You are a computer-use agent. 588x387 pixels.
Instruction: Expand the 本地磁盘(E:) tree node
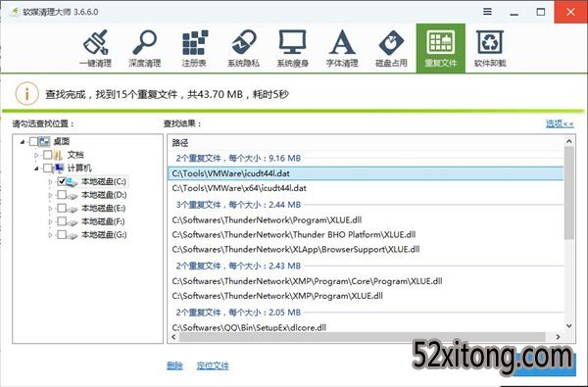click(50, 209)
